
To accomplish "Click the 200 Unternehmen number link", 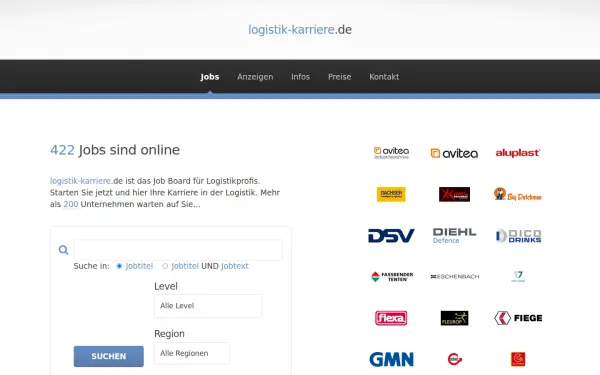I will tap(71, 204).
